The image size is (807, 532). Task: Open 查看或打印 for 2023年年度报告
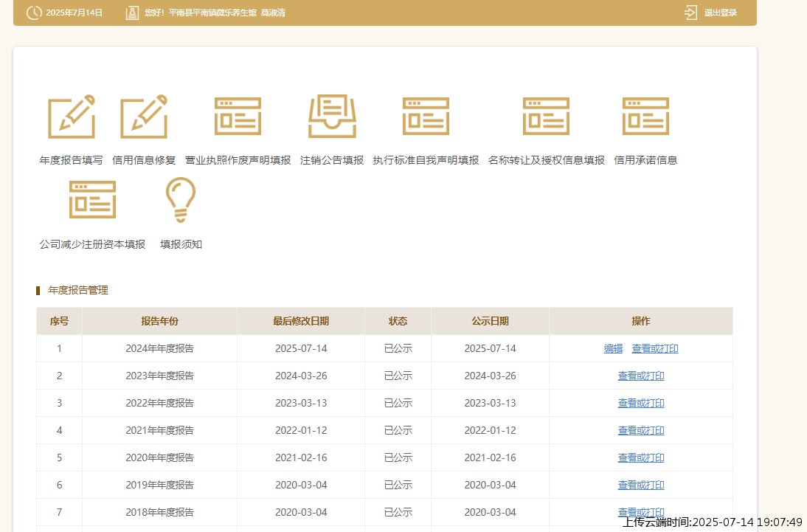(641, 376)
